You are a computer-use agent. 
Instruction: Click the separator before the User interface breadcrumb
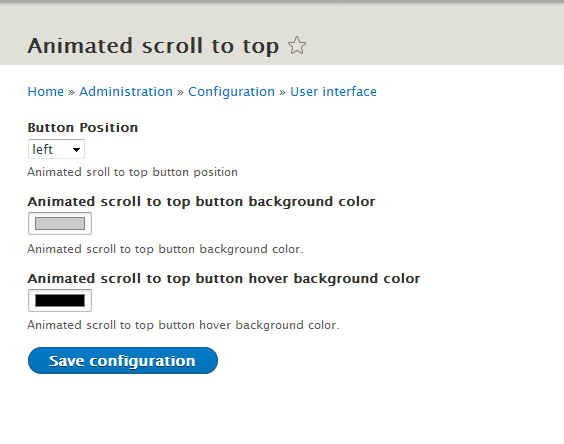pos(282,92)
